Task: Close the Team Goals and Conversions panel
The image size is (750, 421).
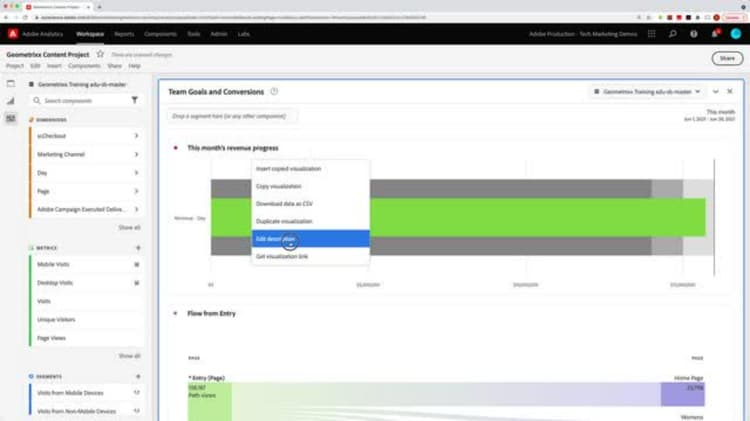Action: [x=729, y=91]
